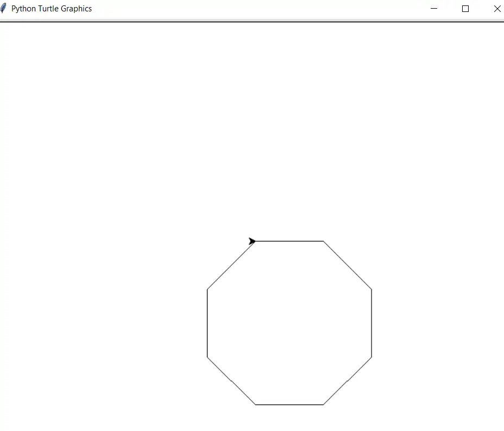
Task: Click the turtle arrow cursor on the octagon
Action: [x=252, y=241]
